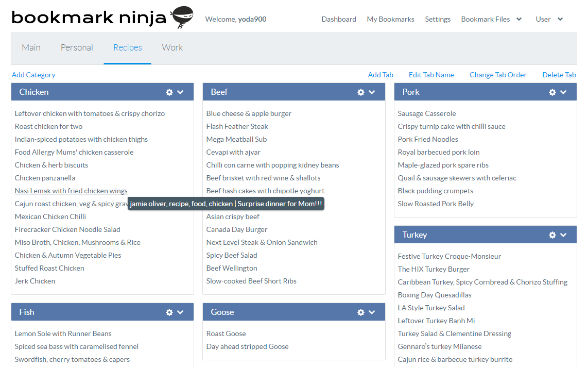588x367 pixels.
Task: Open the Beef category gear settings
Action: (361, 92)
